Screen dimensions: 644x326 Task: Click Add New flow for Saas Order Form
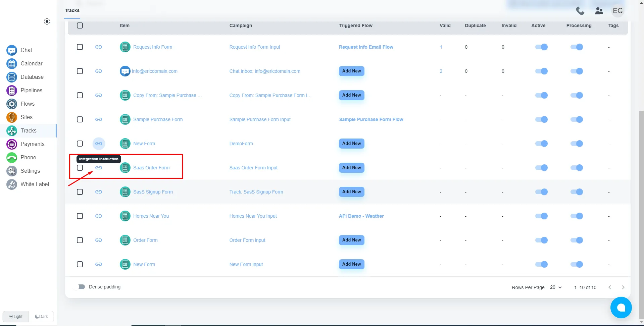coord(351,168)
